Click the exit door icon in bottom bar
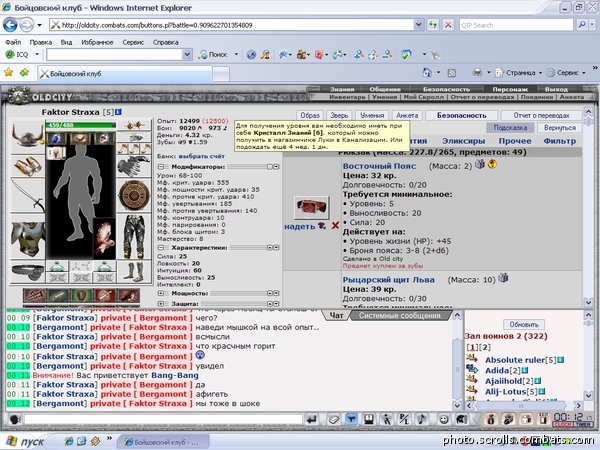The image size is (600, 450). (543, 420)
